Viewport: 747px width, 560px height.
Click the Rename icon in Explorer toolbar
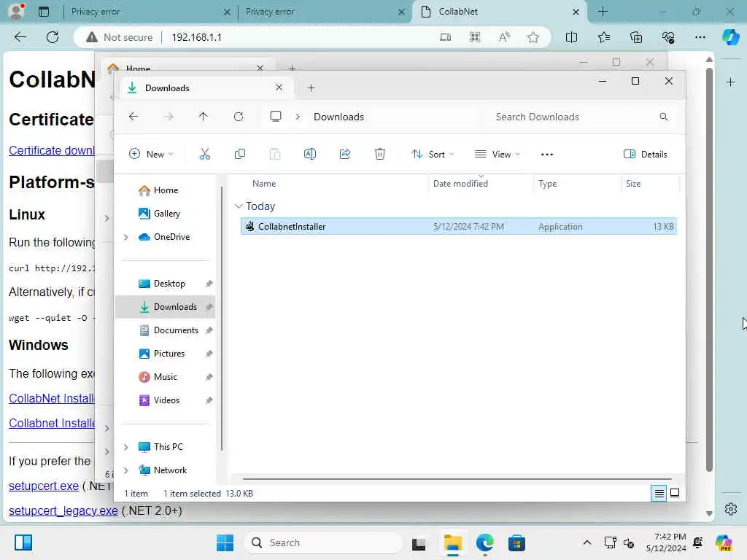coord(309,154)
